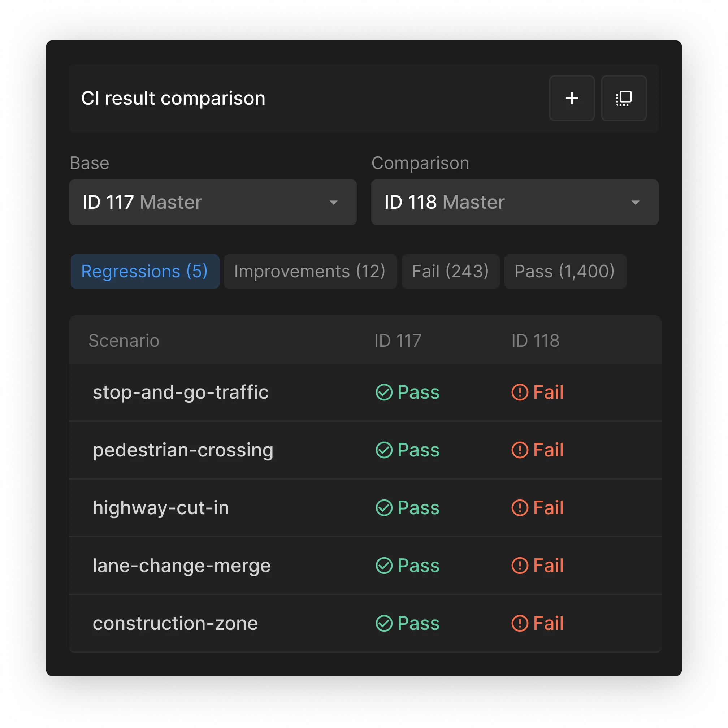This screenshot has width=728, height=728.
Task: Click the plus icon to add comparison
Action: coord(572,98)
